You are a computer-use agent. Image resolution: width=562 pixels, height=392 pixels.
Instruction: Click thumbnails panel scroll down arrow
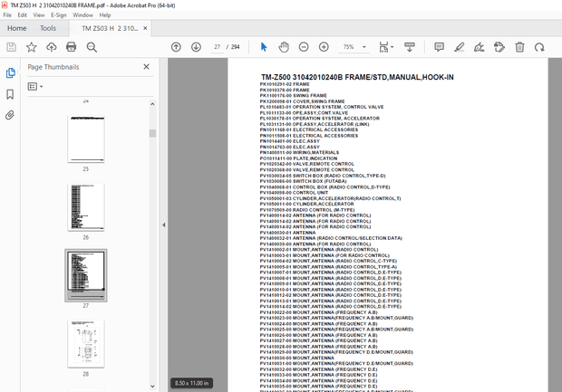pyautogui.click(x=152, y=387)
